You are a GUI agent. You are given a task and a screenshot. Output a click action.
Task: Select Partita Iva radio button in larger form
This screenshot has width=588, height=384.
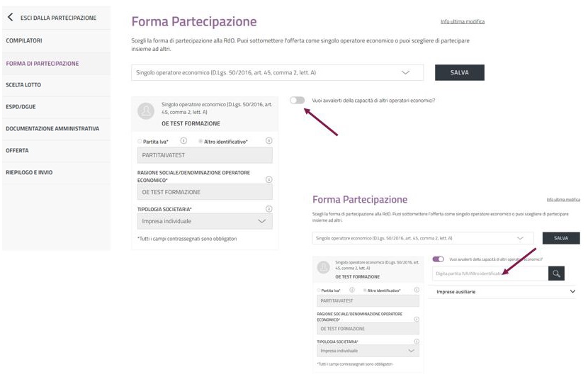(140, 142)
